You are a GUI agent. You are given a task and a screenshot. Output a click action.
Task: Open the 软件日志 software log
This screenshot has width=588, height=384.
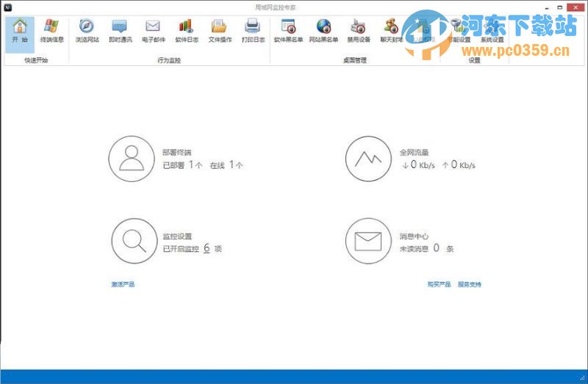point(187,31)
